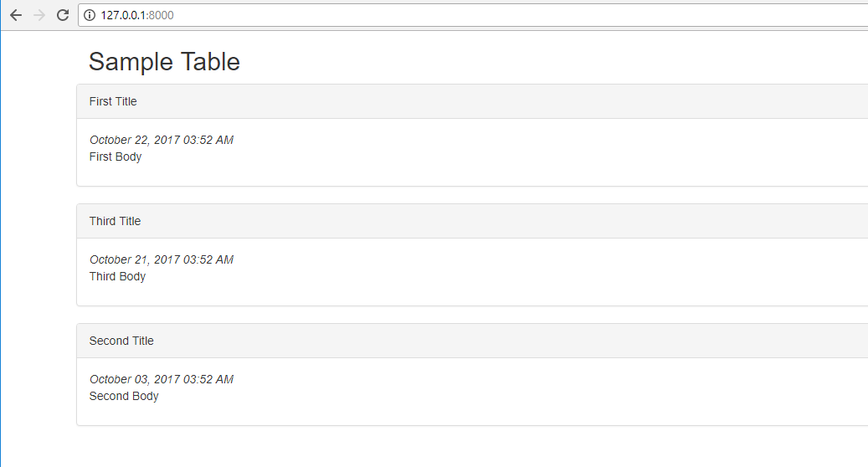This screenshot has height=467, width=868.
Task: Click the port number 8000 in the URL
Action: click(x=161, y=15)
